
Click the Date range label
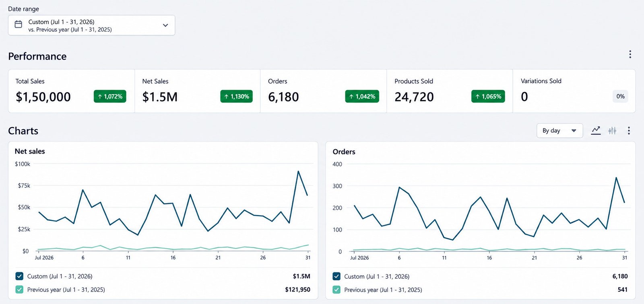pos(23,9)
